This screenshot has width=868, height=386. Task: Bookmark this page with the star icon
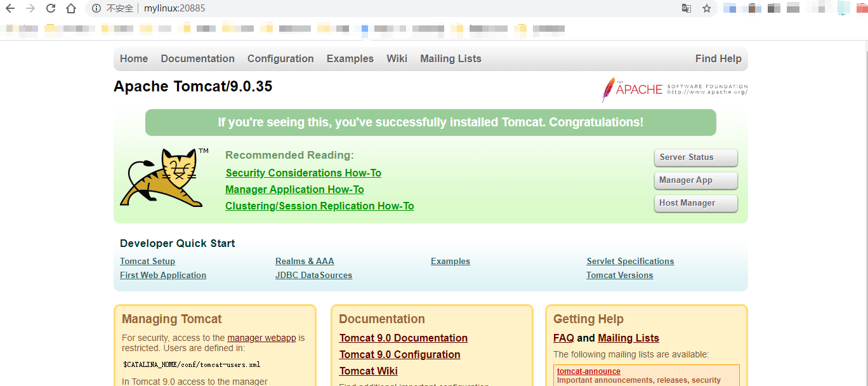click(x=707, y=8)
